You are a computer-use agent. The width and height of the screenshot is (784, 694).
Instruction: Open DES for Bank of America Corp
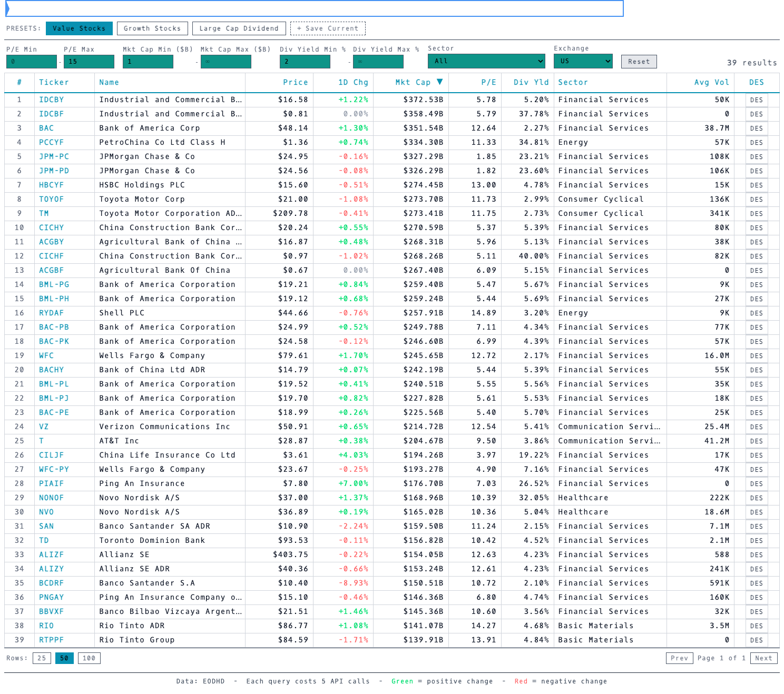[756, 128]
